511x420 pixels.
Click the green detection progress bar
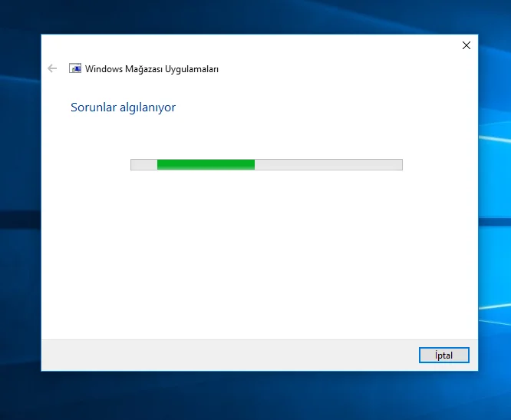(x=266, y=164)
